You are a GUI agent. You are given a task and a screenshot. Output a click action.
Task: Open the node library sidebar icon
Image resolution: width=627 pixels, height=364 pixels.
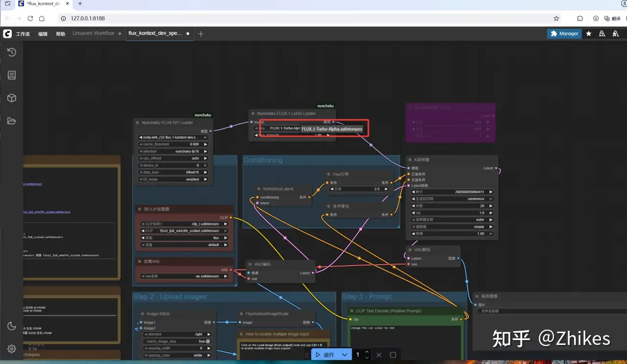(12, 75)
